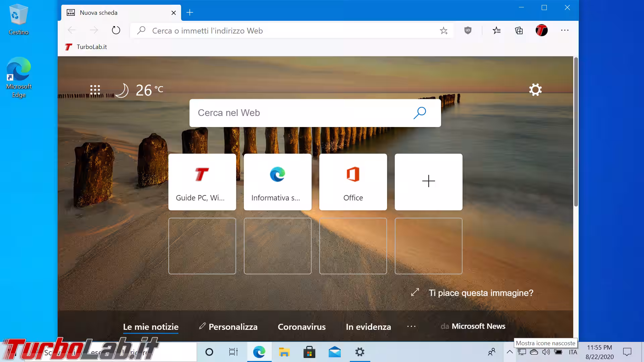Viewport: 644px width, 362px height.
Task: Open TurboLab.it favorites bar bookmark
Action: pyautogui.click(x=86, y=47)
